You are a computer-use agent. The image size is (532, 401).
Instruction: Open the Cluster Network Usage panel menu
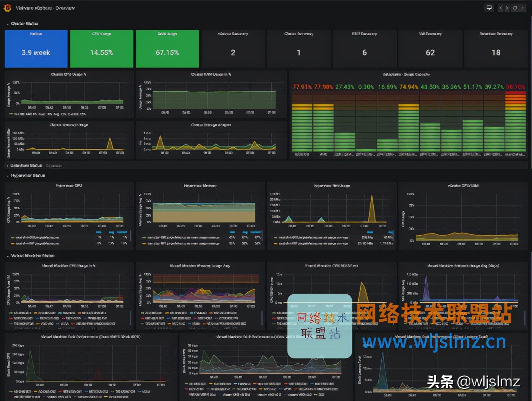[69, 125]
